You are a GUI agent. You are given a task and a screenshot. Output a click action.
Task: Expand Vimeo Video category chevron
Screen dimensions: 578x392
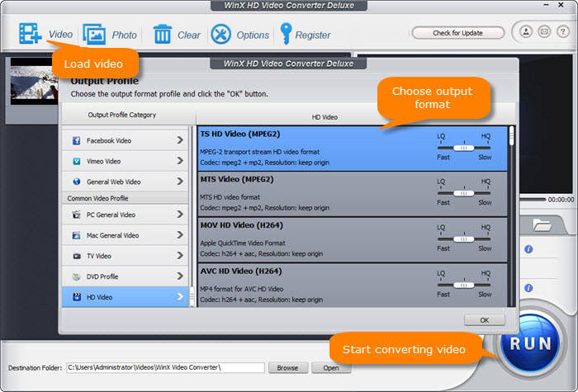[x=180, y=161]
